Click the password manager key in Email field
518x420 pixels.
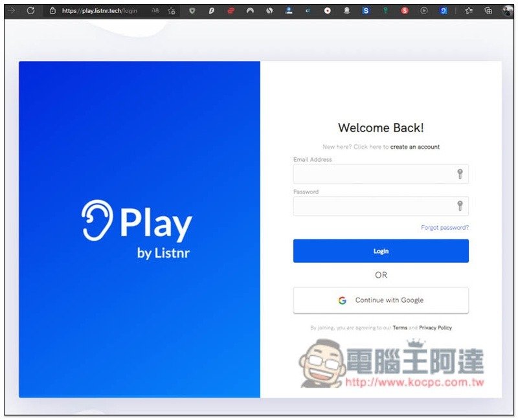coord(460,173)
